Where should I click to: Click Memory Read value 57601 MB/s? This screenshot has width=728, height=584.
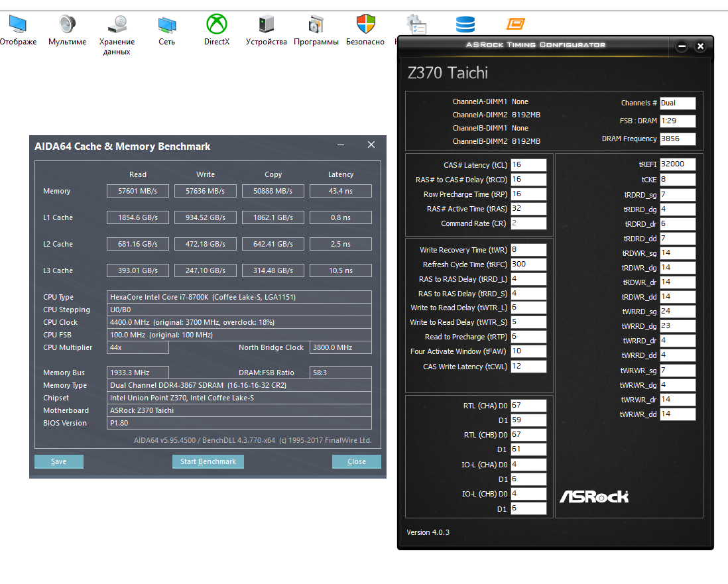click(137, 191)
